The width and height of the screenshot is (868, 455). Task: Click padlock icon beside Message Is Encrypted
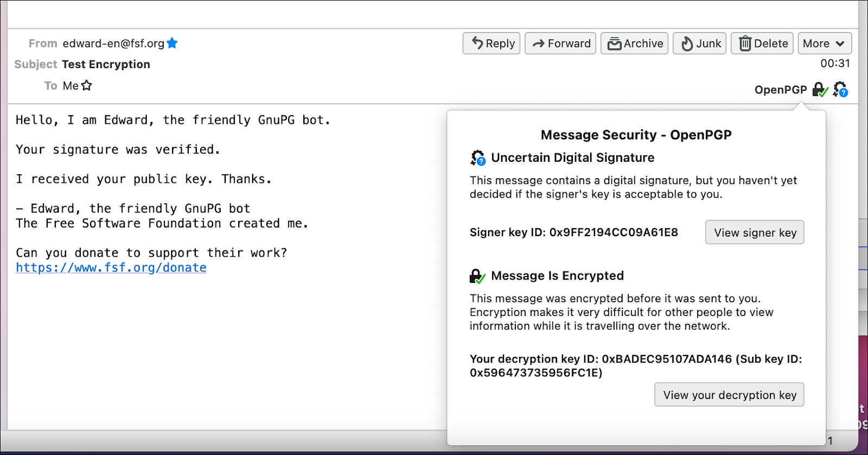coord(477,276)
